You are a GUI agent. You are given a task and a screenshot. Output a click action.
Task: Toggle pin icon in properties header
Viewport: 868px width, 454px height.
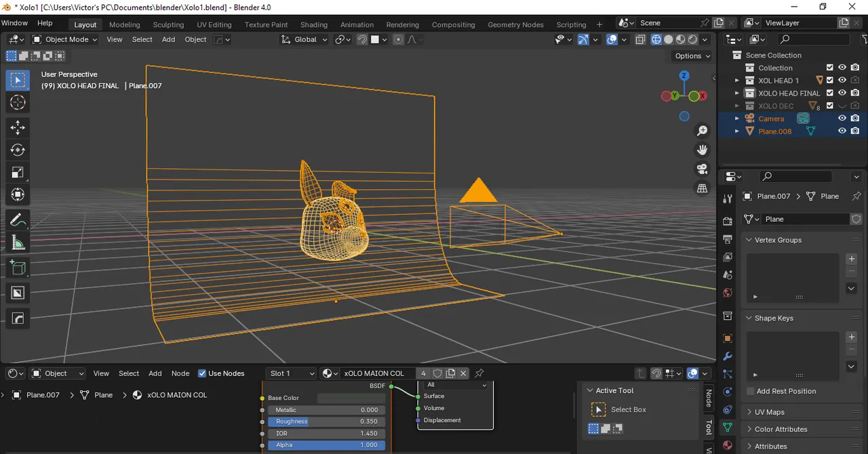(x=856, y=197)
